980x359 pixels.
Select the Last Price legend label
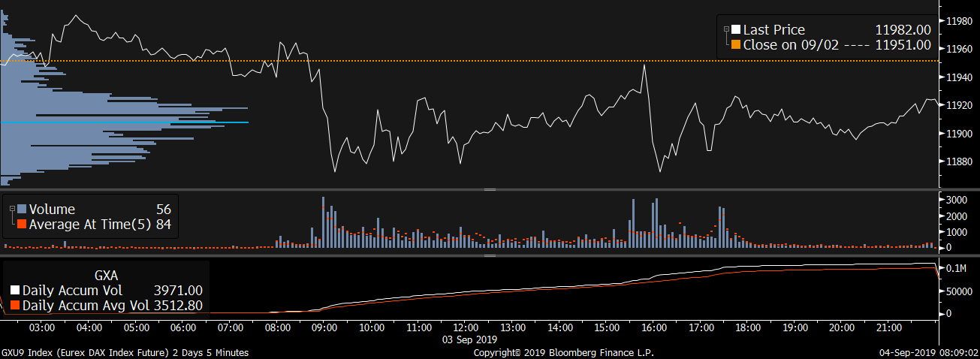[773, 30]
